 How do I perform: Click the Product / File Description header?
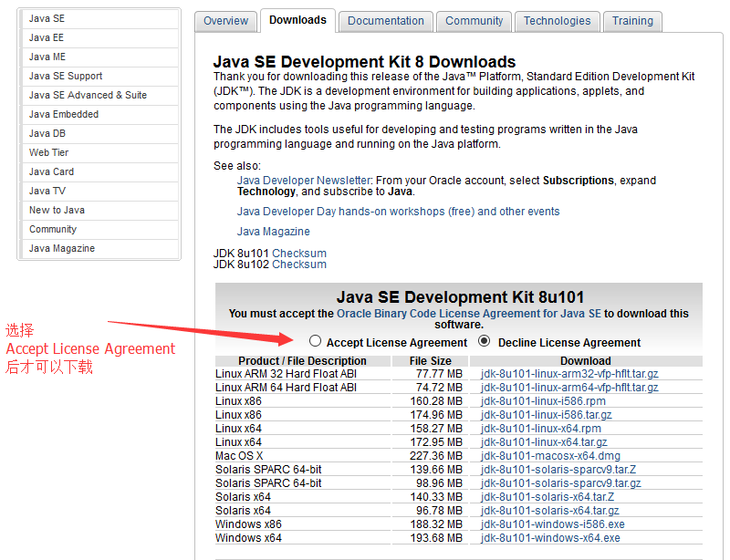click(x=303, y=361)
